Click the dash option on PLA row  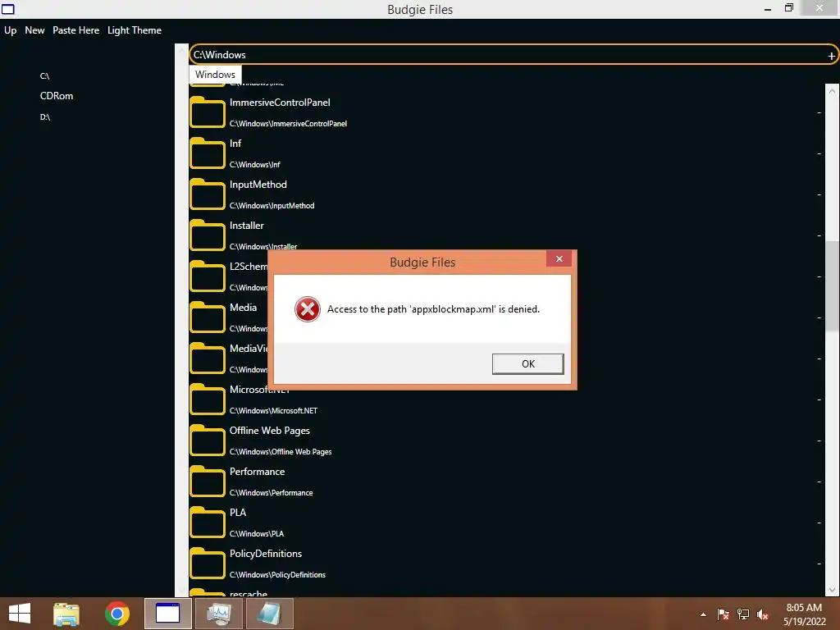point(819,523)
